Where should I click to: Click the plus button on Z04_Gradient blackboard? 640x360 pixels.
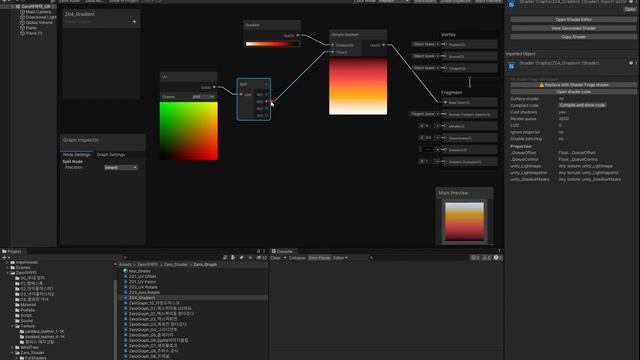(x=134, y=22)
